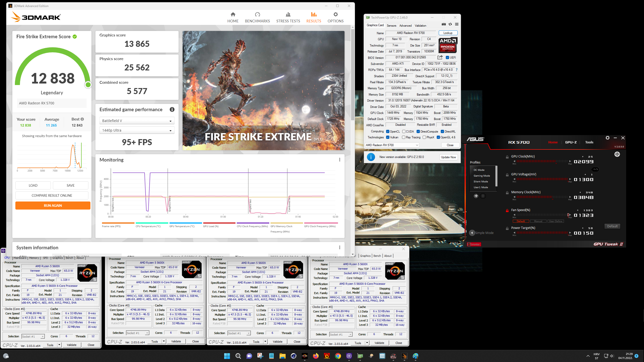Open the GPU-Z tab in GPU Tweak II

(x=571, y=142)
